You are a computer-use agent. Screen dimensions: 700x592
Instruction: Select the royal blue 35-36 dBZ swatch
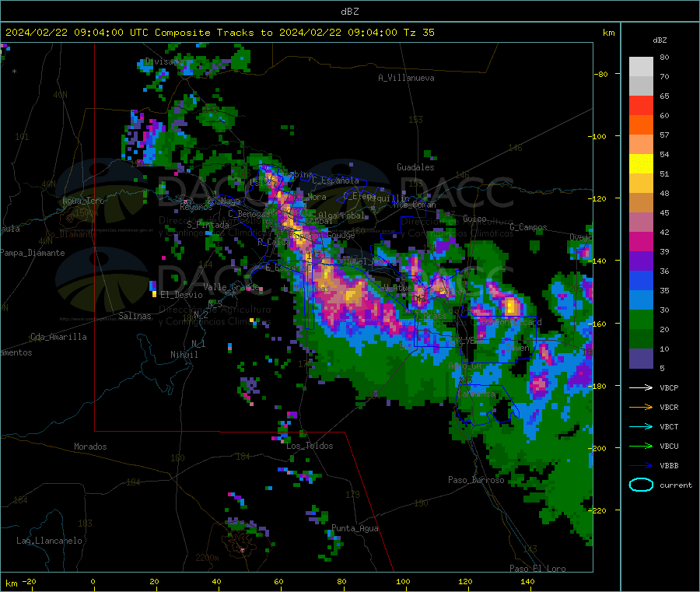tap(641, 280)
